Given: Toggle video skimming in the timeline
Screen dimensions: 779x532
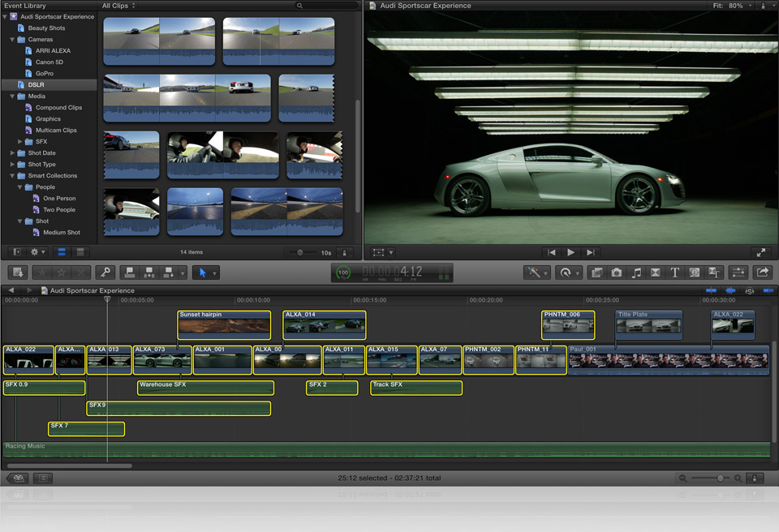Looking at the screenshot, I should (711, 290).
